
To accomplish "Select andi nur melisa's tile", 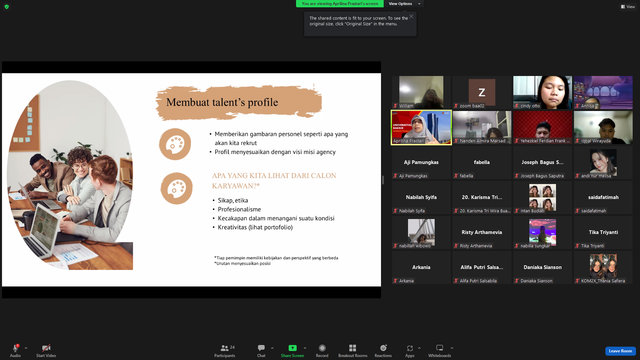I will tap(603, 162).
